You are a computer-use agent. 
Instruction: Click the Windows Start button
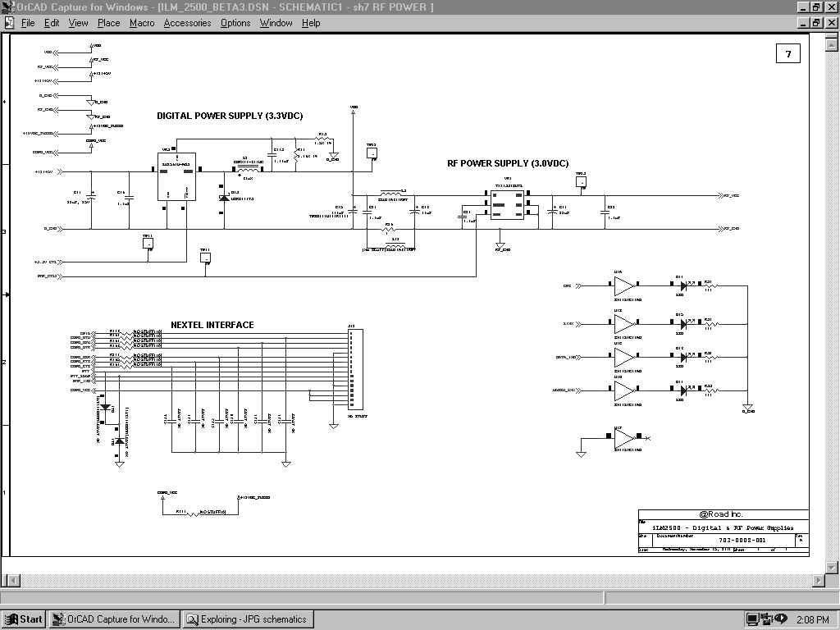pyautogui.click(x=24, y=619)
